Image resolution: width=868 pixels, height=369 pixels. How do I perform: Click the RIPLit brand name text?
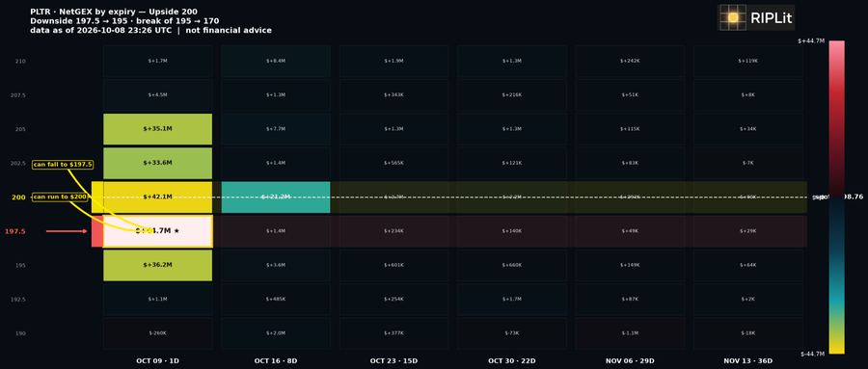click(x=772, y=18)
